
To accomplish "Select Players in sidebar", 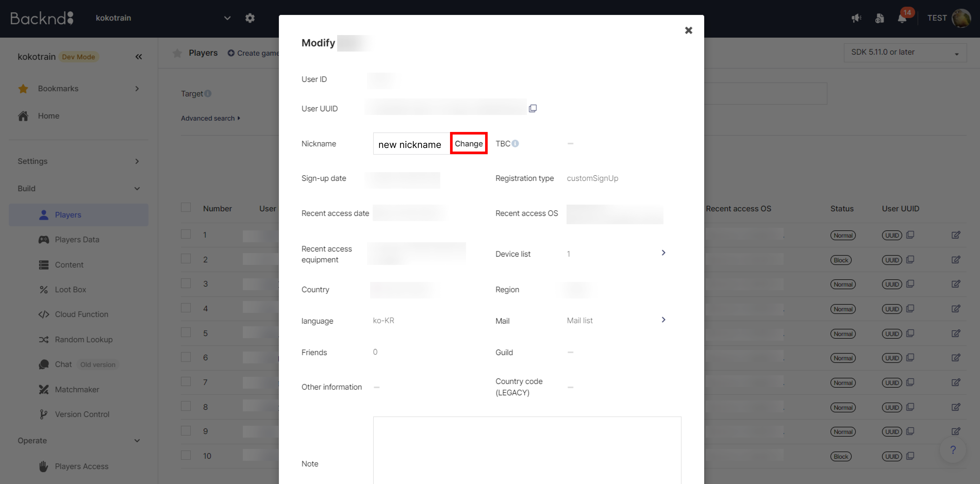I will [x=78, y=215].
